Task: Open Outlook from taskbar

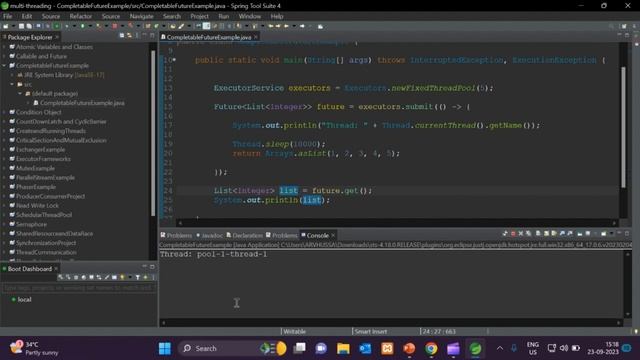Action: click(x=365, y=349)
